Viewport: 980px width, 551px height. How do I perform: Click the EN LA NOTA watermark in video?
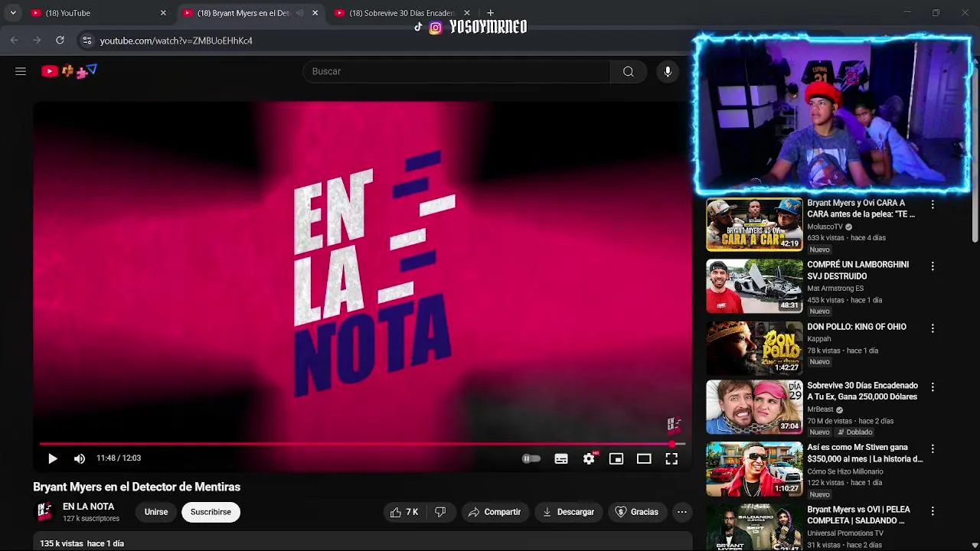(x=674, y=425)
